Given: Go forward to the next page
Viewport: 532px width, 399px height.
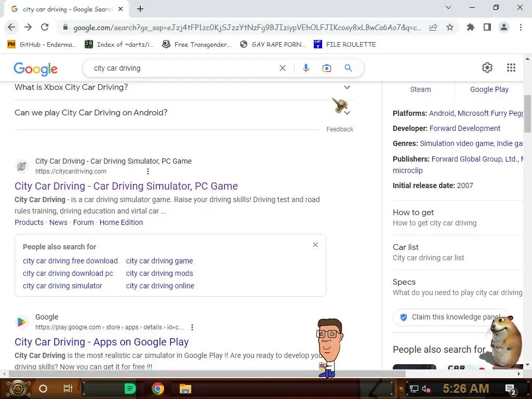Looking at the screenshot, I should tap(28, 27).
